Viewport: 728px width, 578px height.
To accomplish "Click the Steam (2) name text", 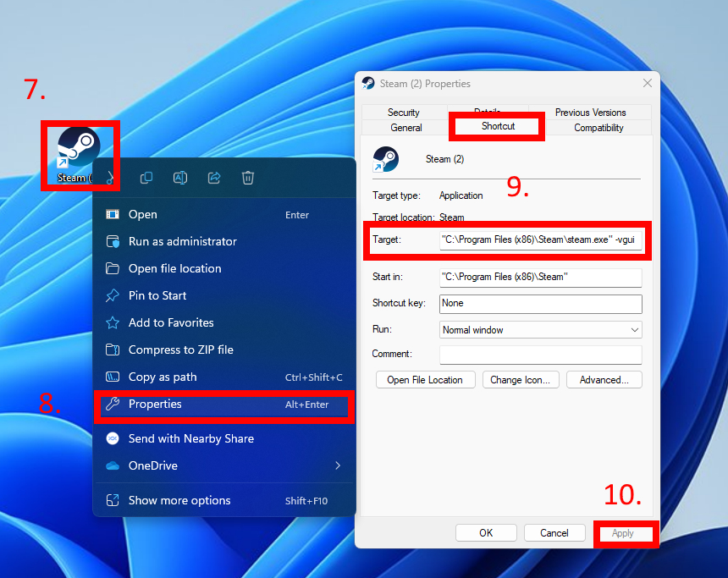I will (x=444, y=159).
